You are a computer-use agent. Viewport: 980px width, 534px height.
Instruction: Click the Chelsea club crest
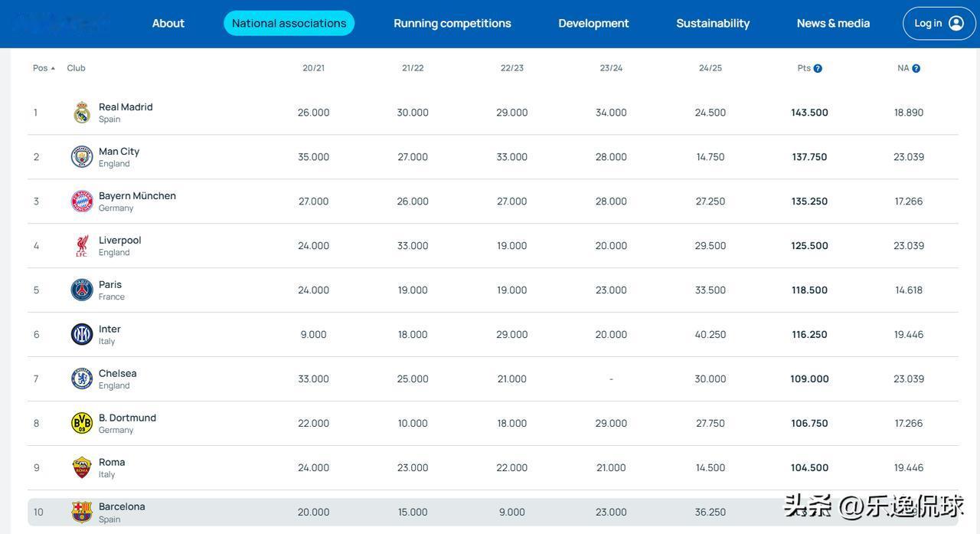[x=82, y=379]
